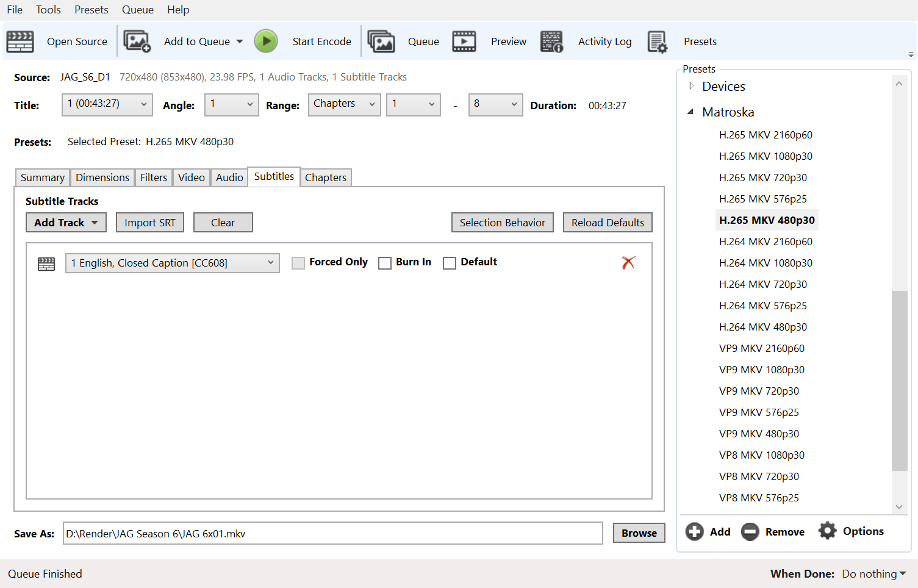The width and height of the screenshot is (918, 588).
Task: Click the Clear subtitle tracks button
Action: pos(223,223)
